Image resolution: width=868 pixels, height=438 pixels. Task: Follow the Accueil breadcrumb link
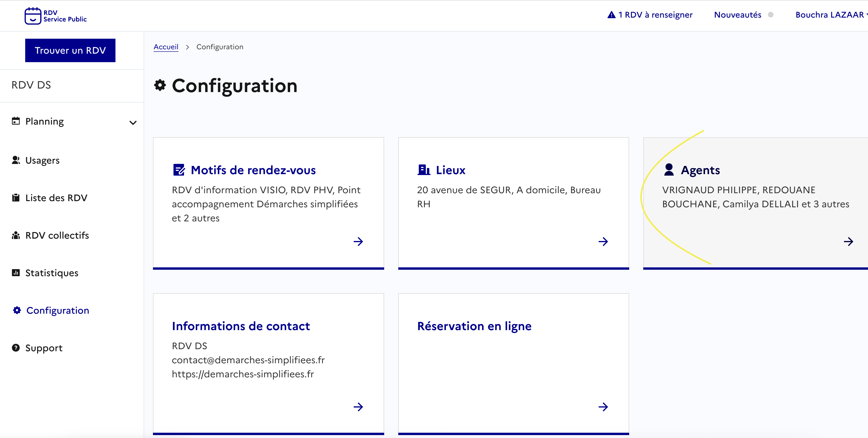(166, 47)
